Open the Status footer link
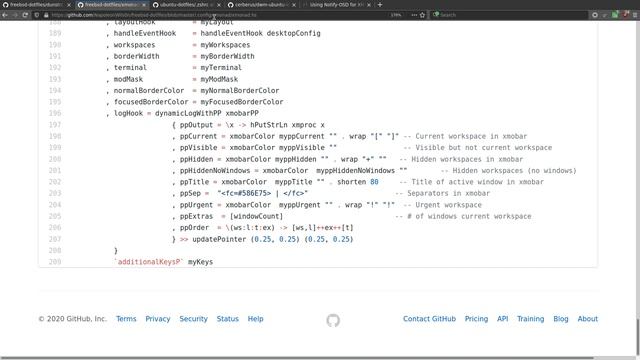Screen dimensions: 640x360 228,319
